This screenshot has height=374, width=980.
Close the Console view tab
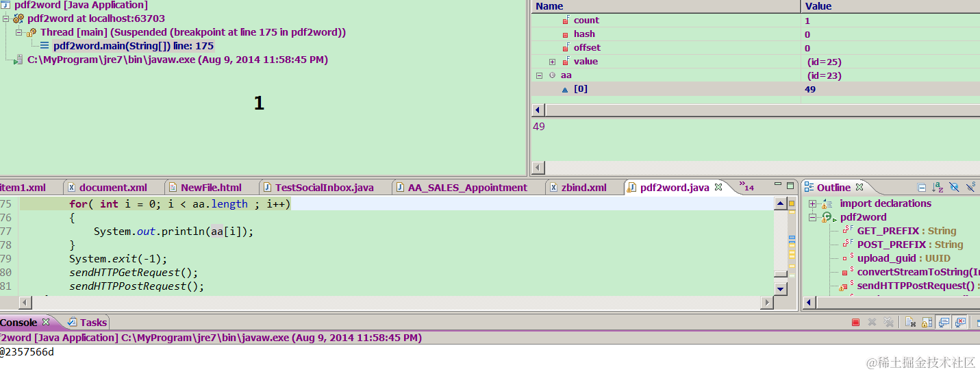[x=46, y=322]
